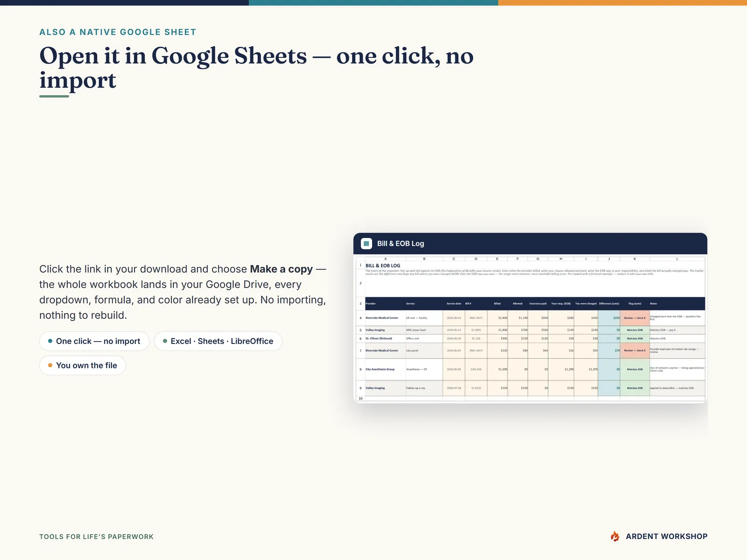The image size is (747, 560).
Task: Click the 'ER visit — facility' service cell
Action: [424, 318]
